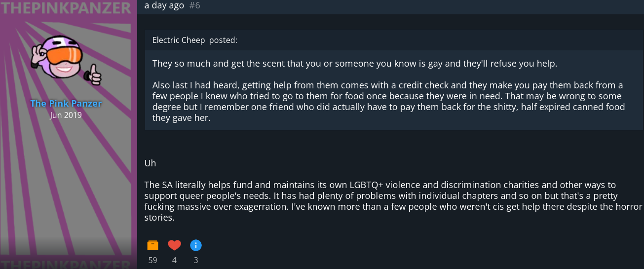Click the #6 post number permalink
The height and width of the screenshot is (269, 644).
(195, 5)
